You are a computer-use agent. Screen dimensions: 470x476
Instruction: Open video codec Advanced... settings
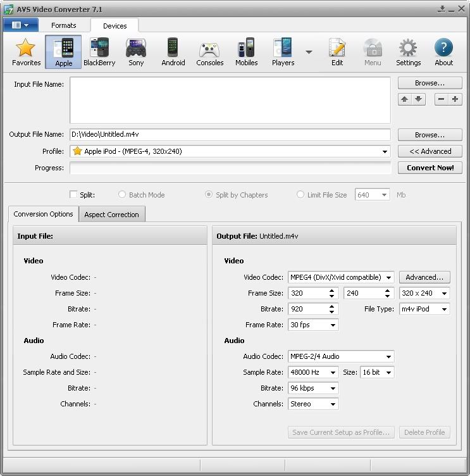coord(424,277)
